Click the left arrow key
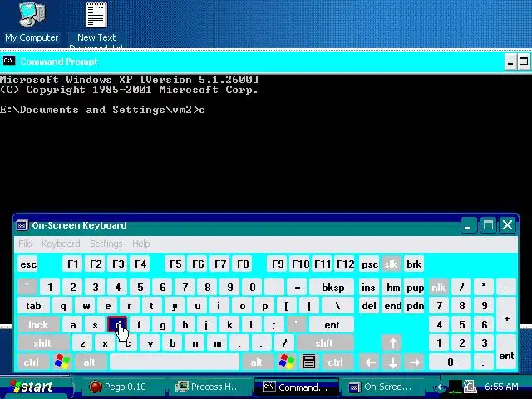Screen dimensions: 532x399 pos(370,362)
